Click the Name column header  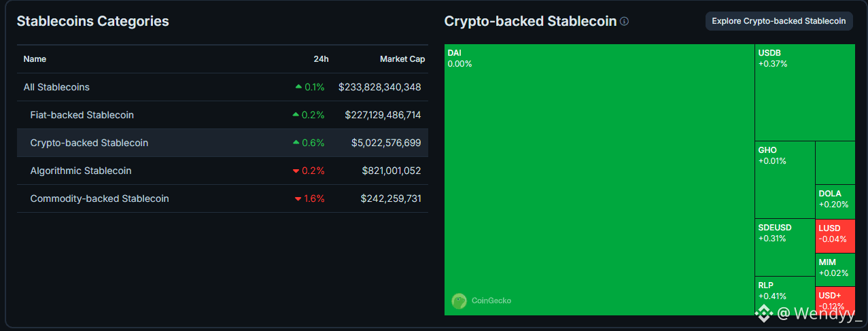tap(35, 59)
